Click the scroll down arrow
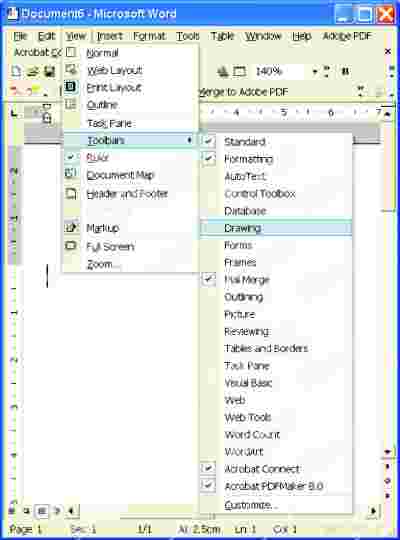This screenshot has width=400, height=540. pyautogui.click(x=388, y=451)
